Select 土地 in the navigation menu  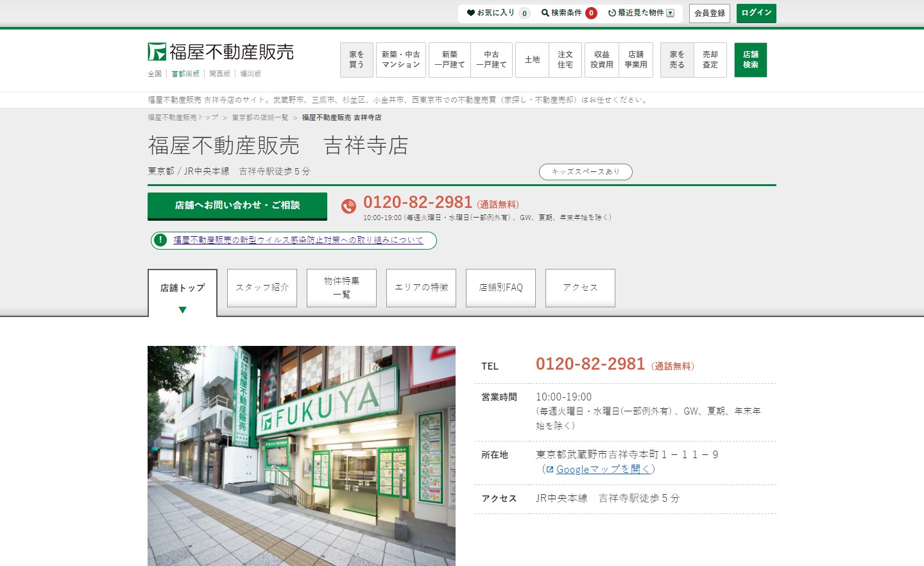click(532, 60)
